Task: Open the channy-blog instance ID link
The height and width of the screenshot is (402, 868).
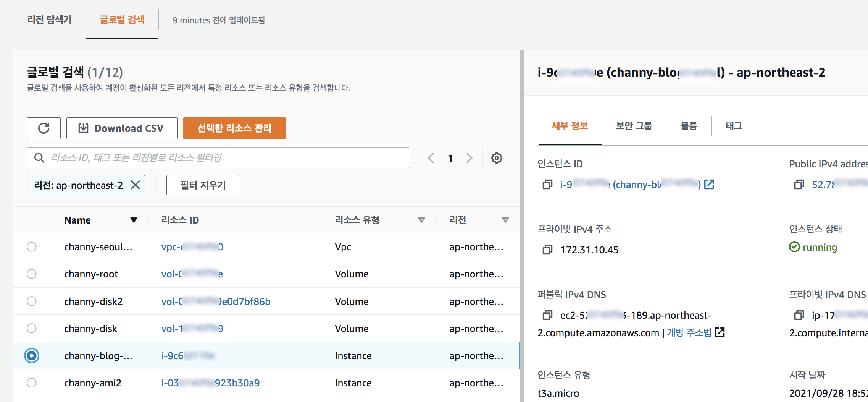Action: [630, 185]
